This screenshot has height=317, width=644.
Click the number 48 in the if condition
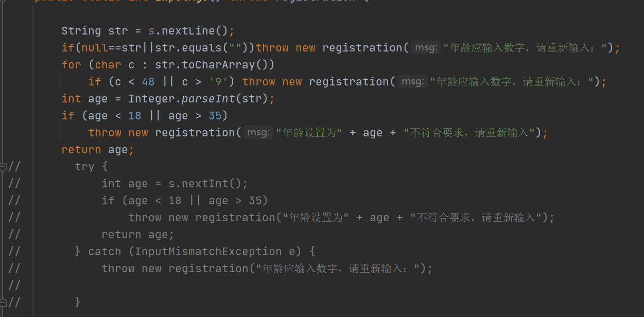pos(148,82)
